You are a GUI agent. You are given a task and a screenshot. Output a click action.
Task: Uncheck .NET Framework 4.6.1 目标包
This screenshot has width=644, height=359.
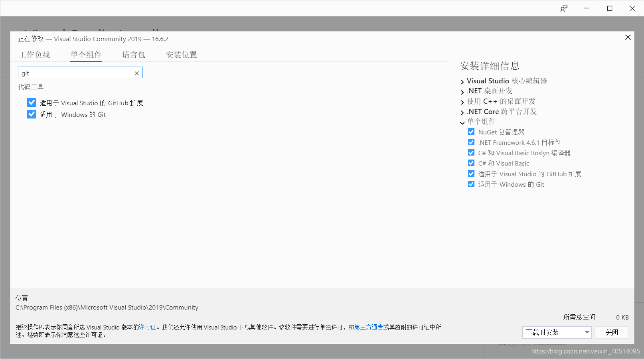coord(471,142)
